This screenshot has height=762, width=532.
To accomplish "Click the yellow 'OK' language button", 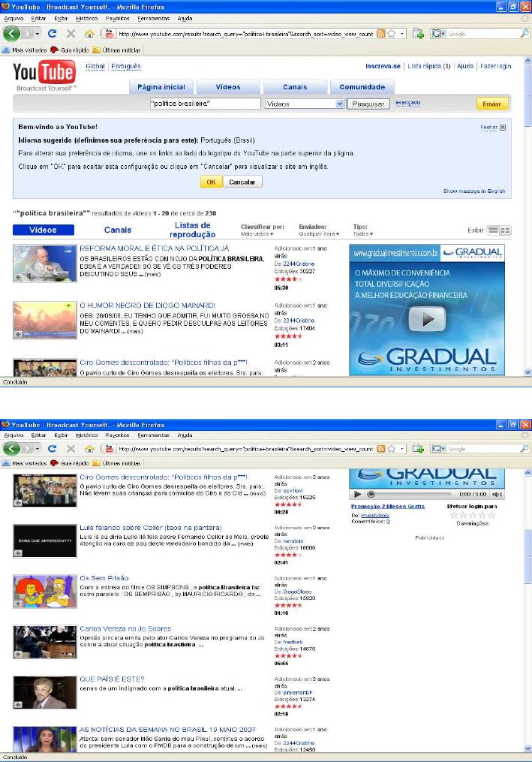I will [211, 182].
